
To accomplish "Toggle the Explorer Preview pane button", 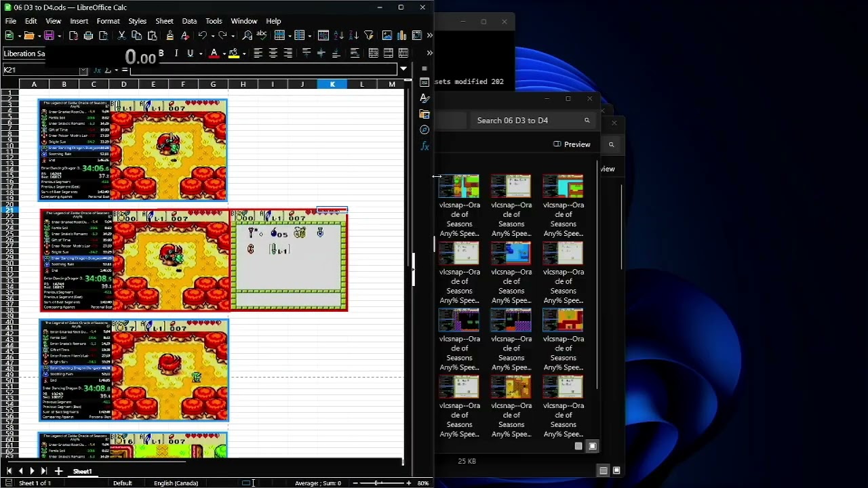I will pyautogui.click(x=572, y=144).
